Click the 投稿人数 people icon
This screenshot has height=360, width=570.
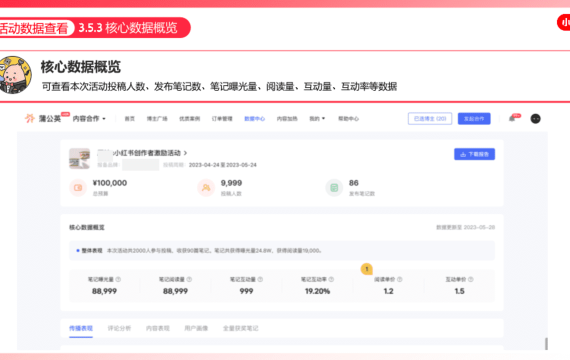pos(206,188)
